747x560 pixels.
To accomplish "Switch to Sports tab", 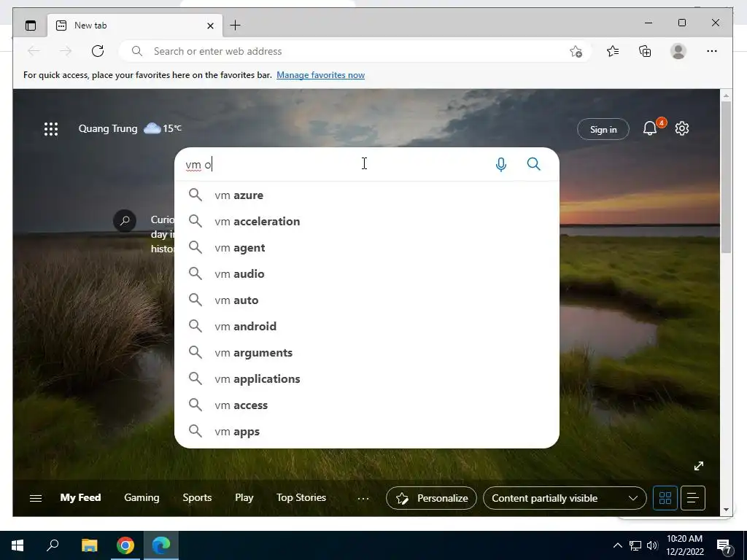I will [x=197, y=497].
